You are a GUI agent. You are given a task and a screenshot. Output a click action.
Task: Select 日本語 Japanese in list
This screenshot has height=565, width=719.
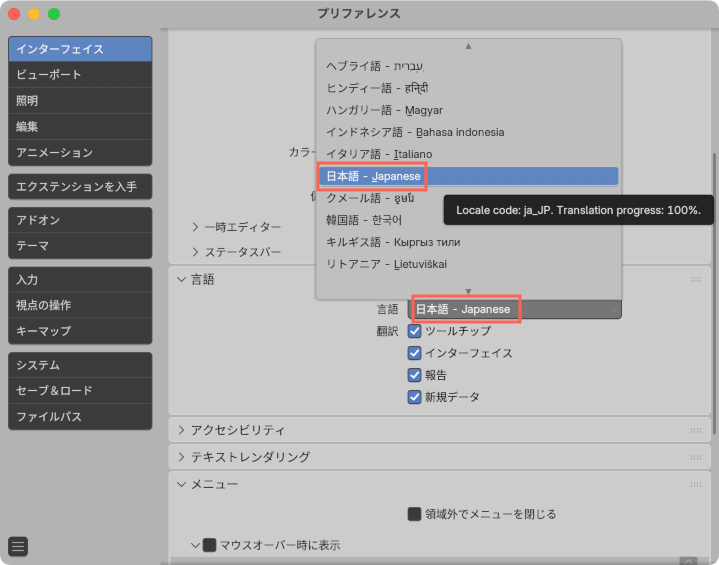pyautogui.click(x=468, y=176)
